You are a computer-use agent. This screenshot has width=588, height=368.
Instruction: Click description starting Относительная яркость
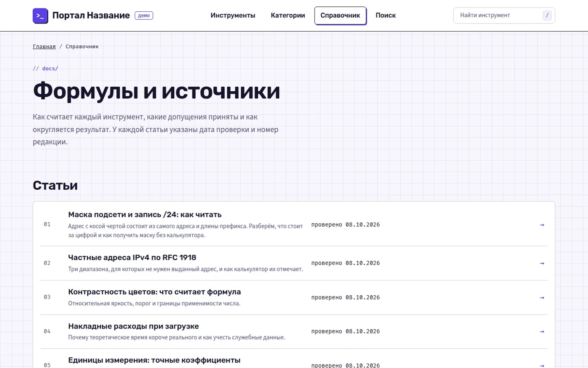pos(154,304)
